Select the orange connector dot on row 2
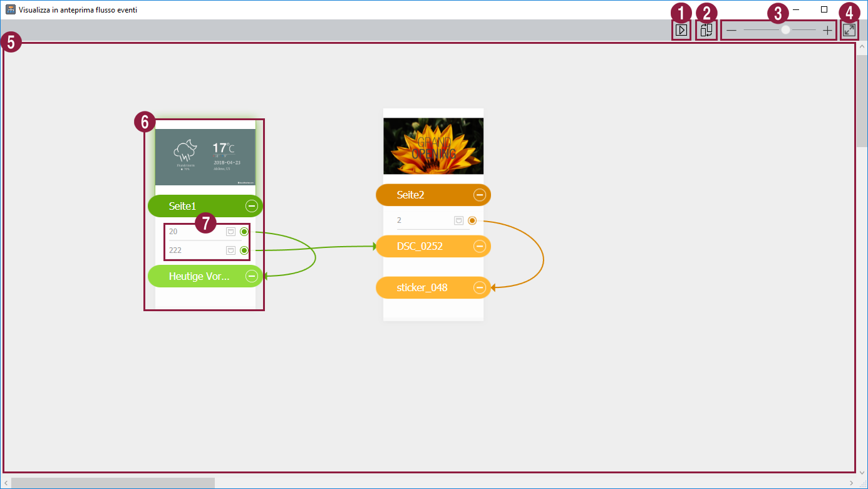This screenshot has width=868, height=489. click(x=472, y=220)
